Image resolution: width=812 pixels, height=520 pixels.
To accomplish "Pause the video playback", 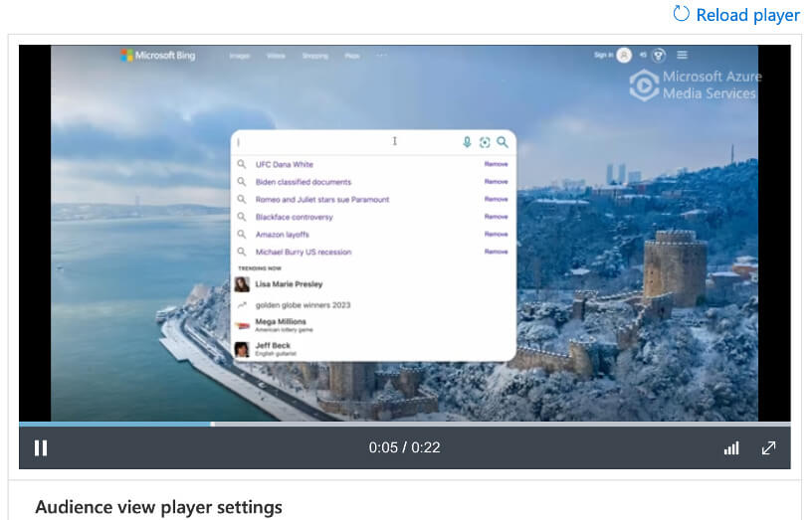I will pos(41,448).
